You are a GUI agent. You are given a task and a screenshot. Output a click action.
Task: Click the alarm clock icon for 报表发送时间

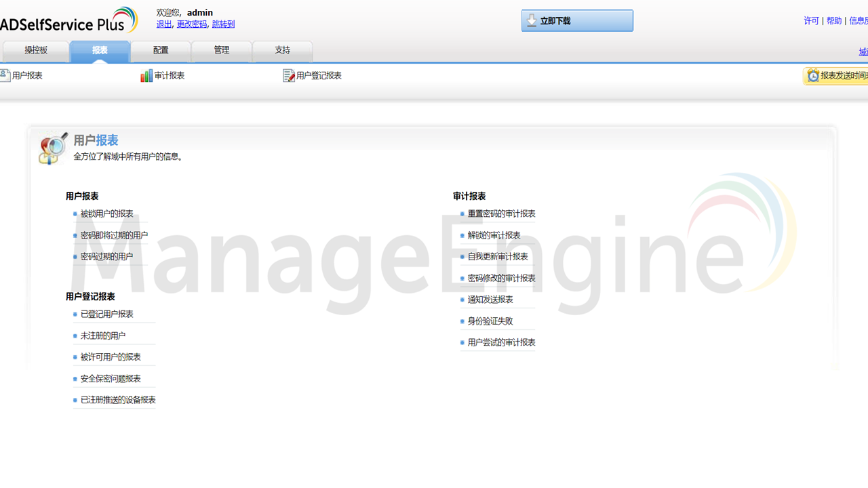812,75
